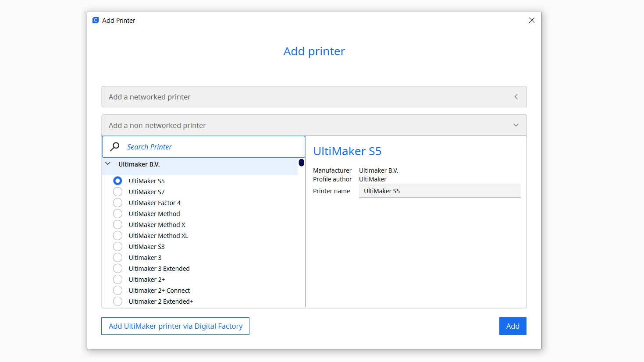Select the UltiMaker Method radio button
Screen dimensions: 644x362
[117, 213]
